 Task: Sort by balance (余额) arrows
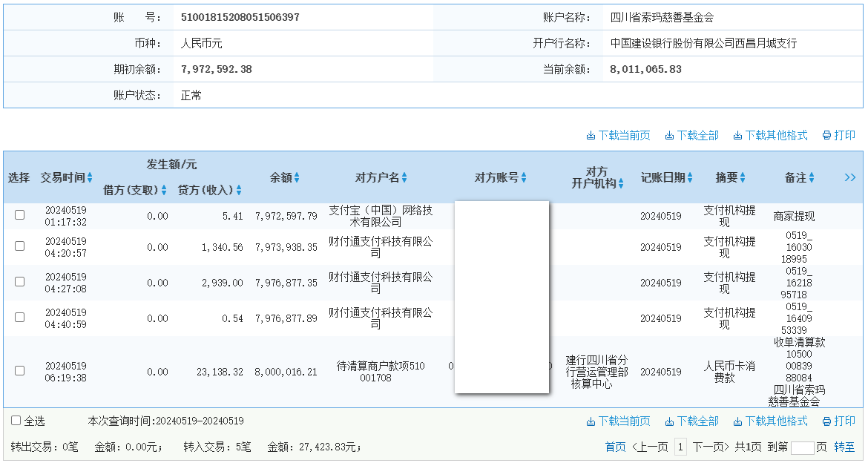coord(297,178)
